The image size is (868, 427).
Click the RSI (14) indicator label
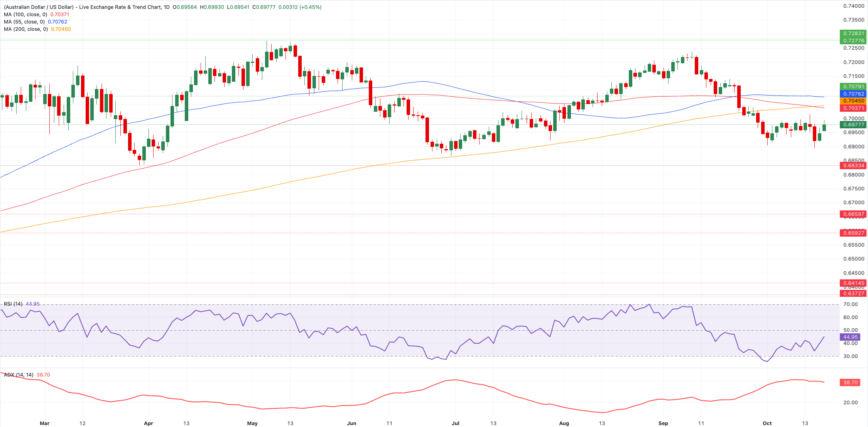click(x=13, y=304)
